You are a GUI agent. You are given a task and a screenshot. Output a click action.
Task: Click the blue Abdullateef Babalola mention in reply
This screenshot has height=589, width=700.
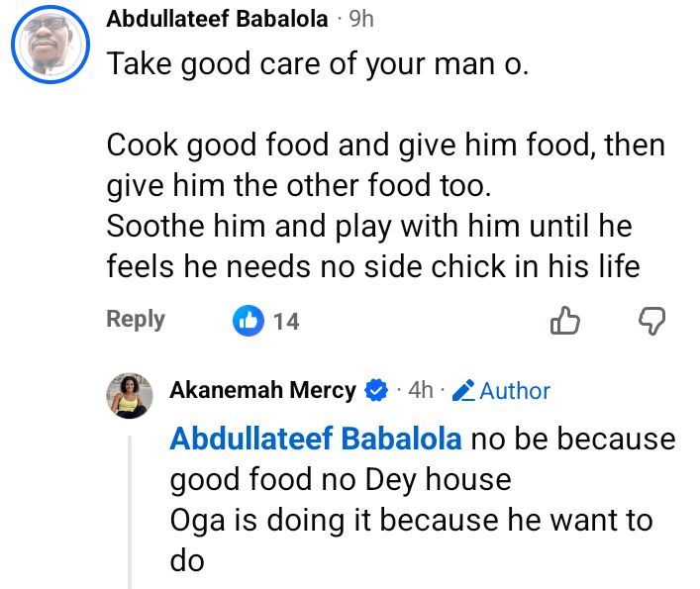(316, 439)
